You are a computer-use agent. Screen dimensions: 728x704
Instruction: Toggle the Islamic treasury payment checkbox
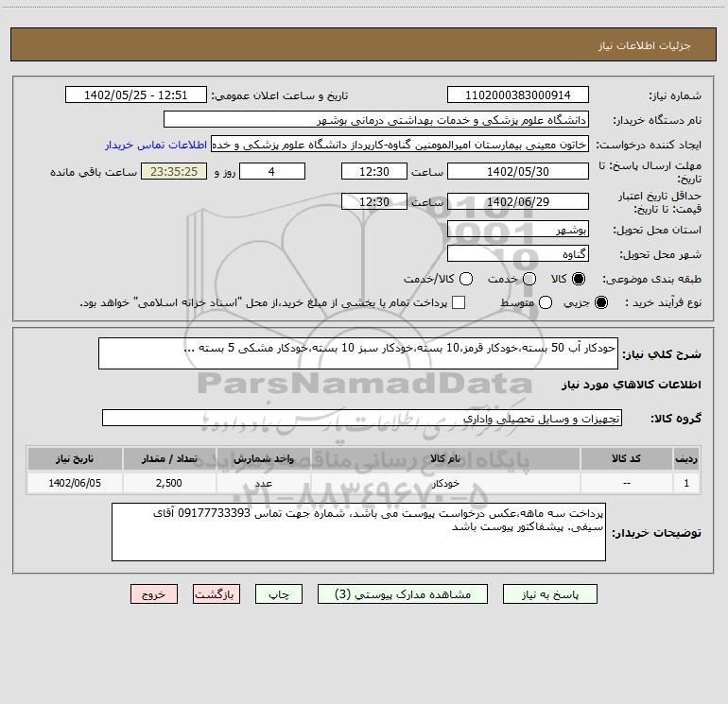[459, 303]
